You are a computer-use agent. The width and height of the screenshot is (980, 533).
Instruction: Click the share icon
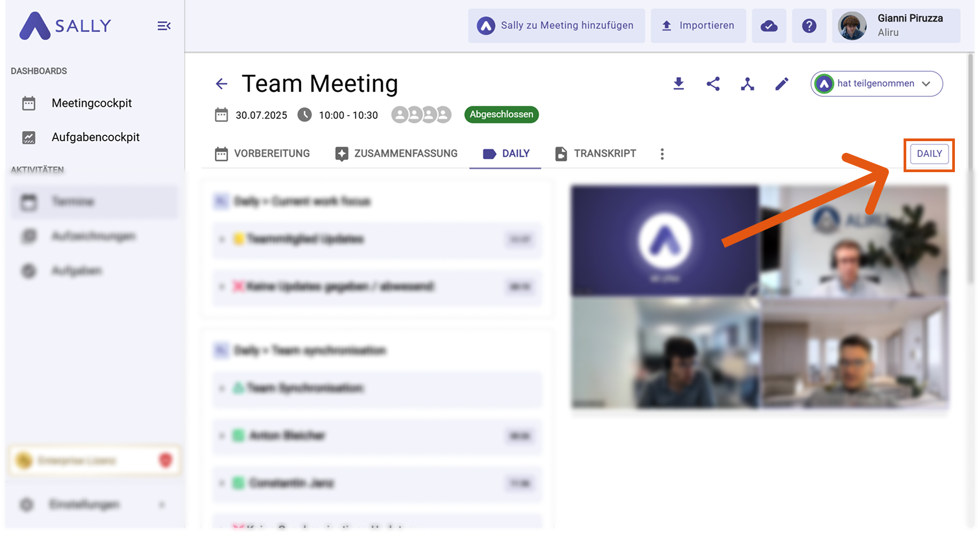pyautogui.click(x=713, y=84)
